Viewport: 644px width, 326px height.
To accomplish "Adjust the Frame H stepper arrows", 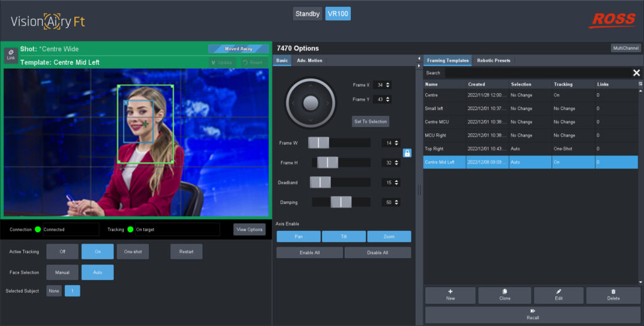I will [x=396, y=163].
